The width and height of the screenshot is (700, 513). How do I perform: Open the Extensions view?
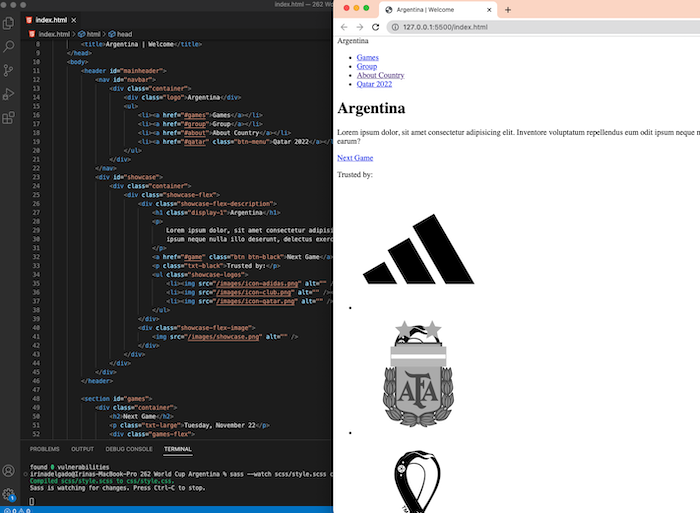pos(8,117)
